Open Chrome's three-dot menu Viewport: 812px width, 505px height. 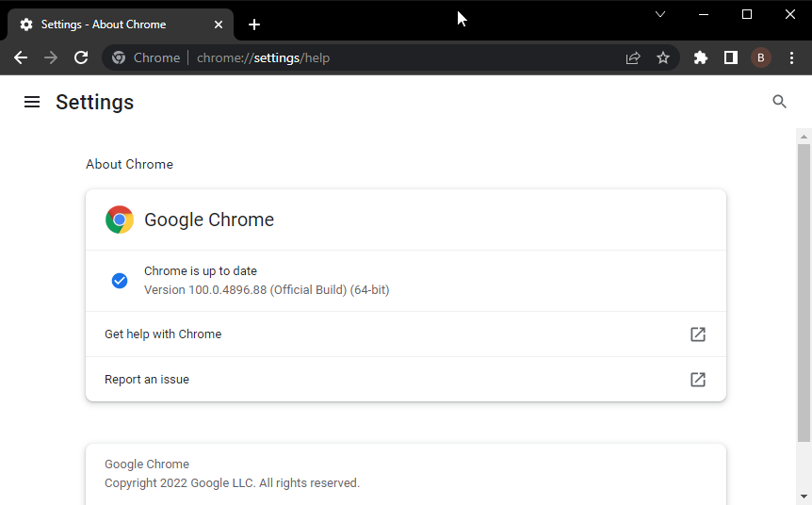click(791, 57)
